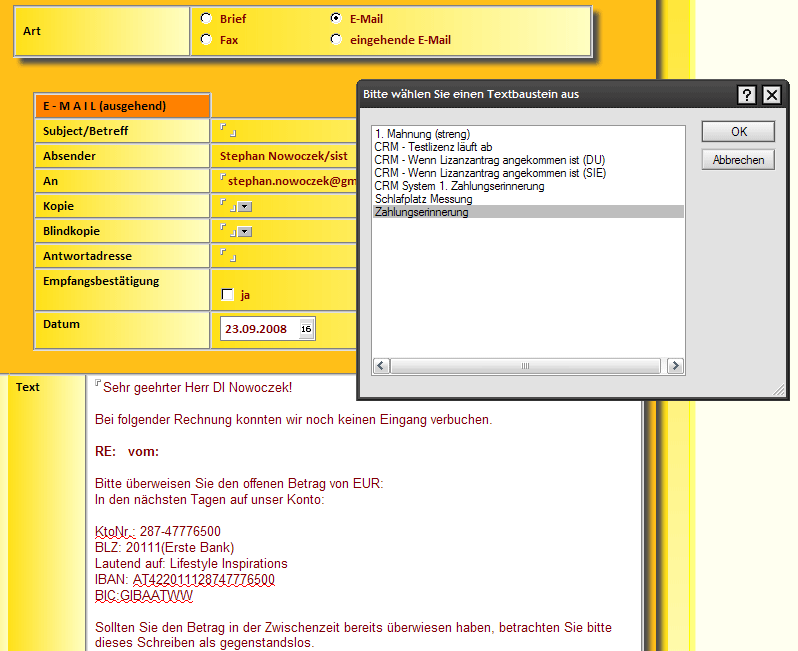798x651 pixels.
Task: Toggle the Empfangsbestätigung ja checkbox
Action: [227, 294]
